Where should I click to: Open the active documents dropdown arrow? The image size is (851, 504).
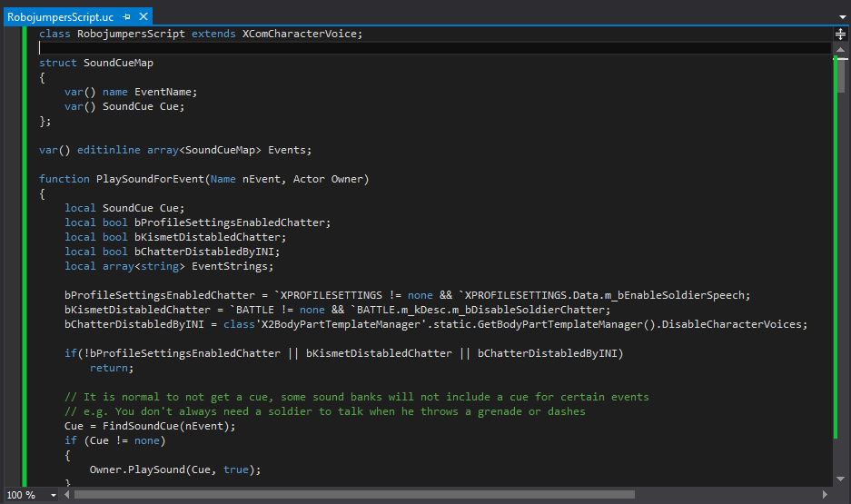(x=842, y=17)
